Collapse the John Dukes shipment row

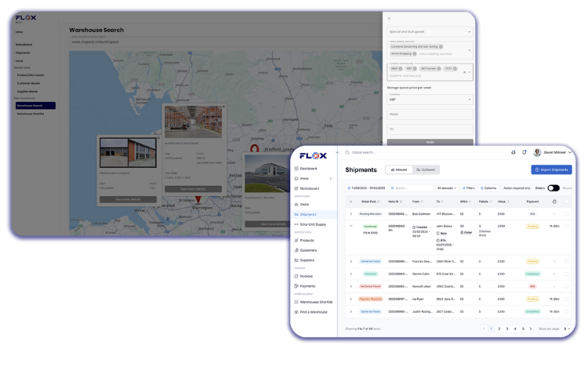tap(351, 226)
